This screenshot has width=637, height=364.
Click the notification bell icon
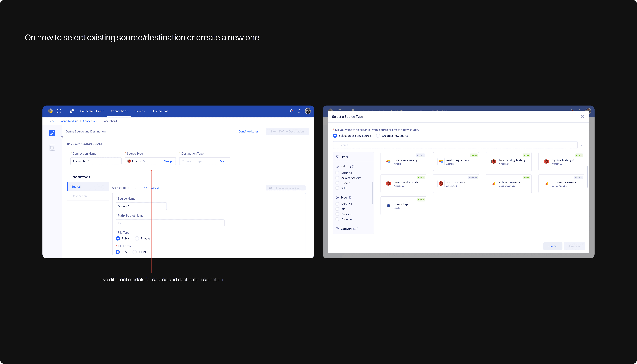[x=292, y=111]
